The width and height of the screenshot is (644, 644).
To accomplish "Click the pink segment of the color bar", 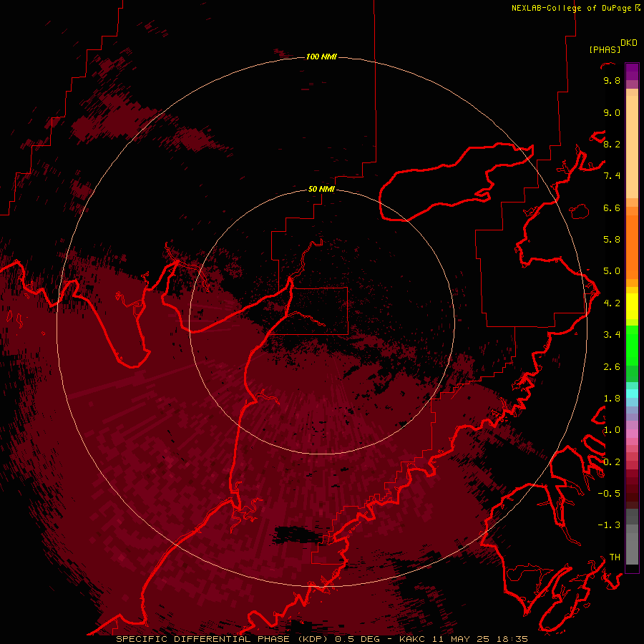I will pyautogui.click(x=632, y=434).
